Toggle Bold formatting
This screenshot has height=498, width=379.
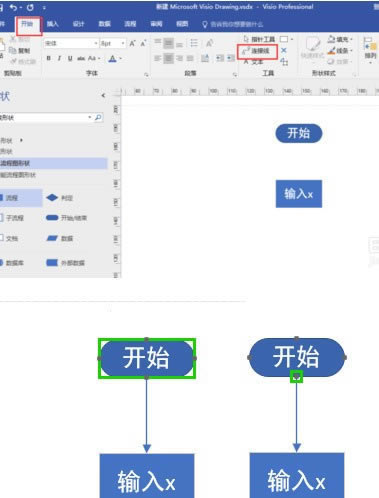pos(49,58)
